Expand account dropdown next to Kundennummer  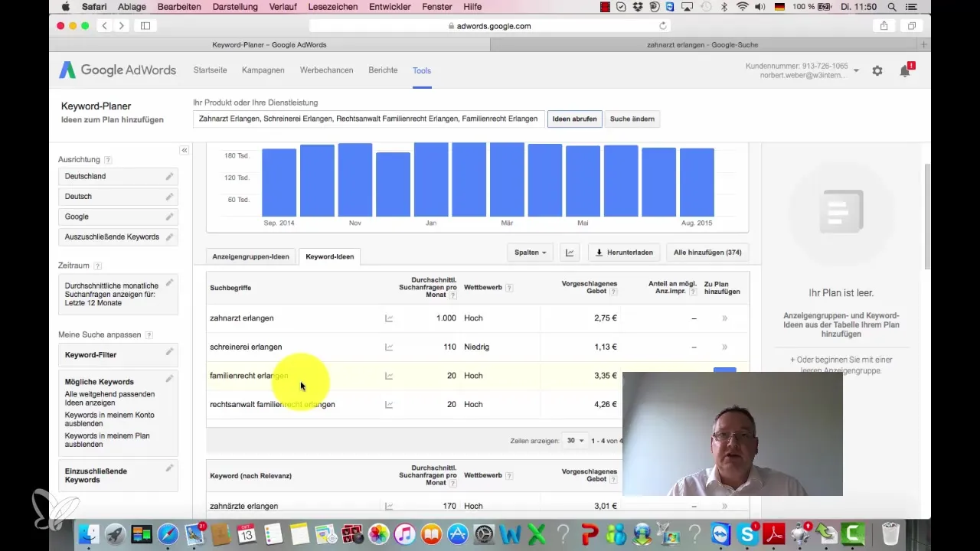[856, 70]
